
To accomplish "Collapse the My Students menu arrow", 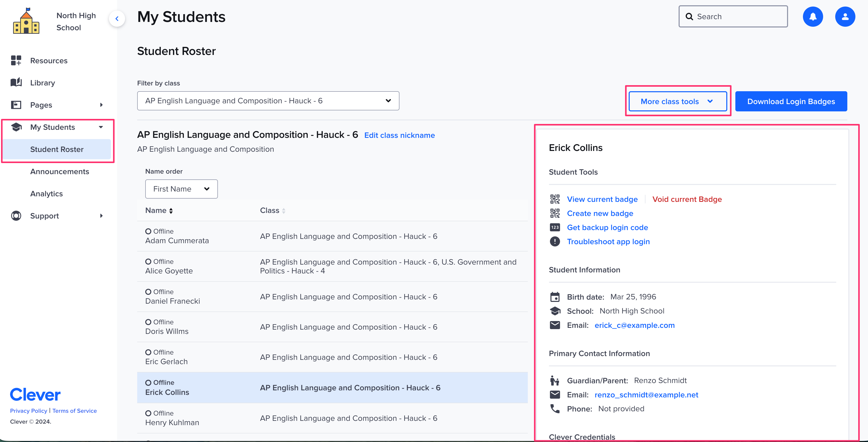I will click(101, 127).
